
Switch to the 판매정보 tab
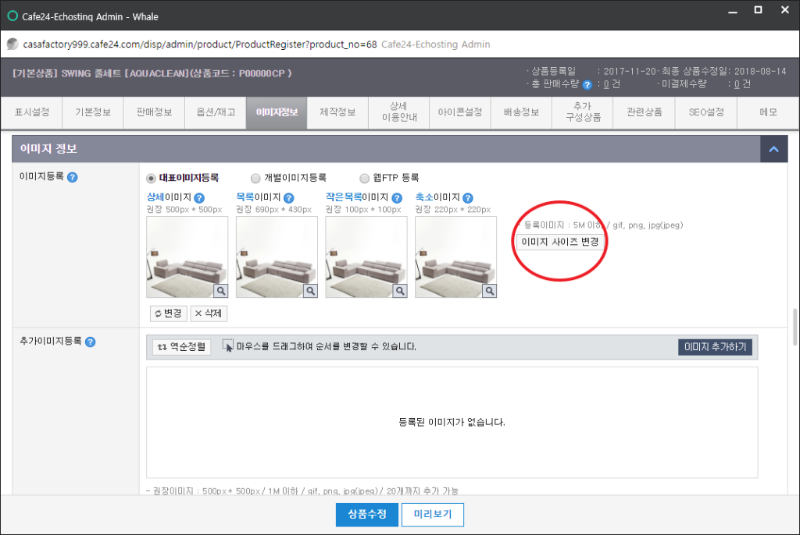[x=154, y=112]
